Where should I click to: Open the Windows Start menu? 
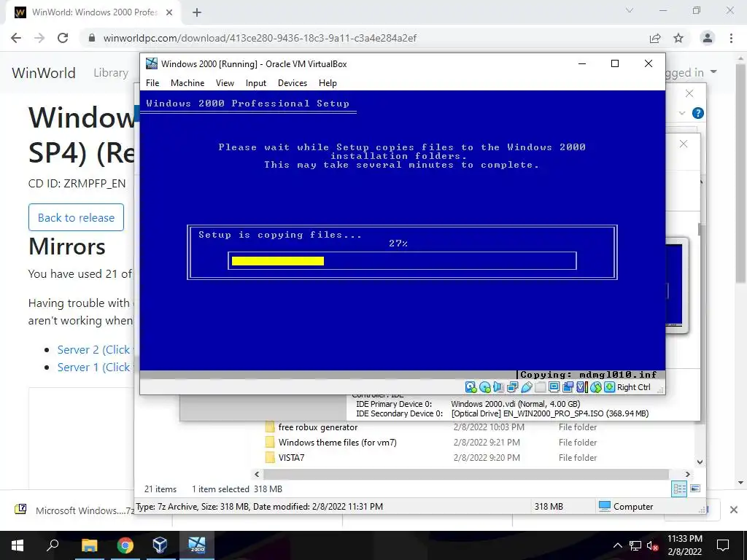tap(18, 545)
